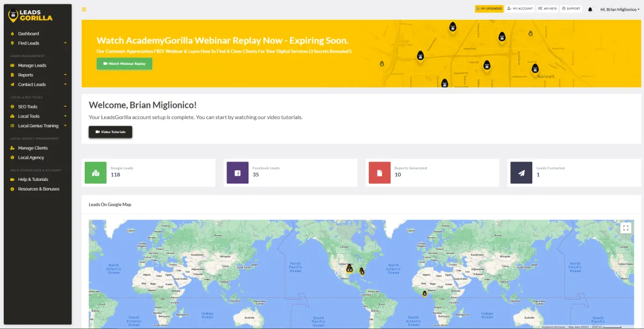The image size is (644, 329).
Task: Click the Contact Leads paper-plane icon
Action: pos(12,85)
